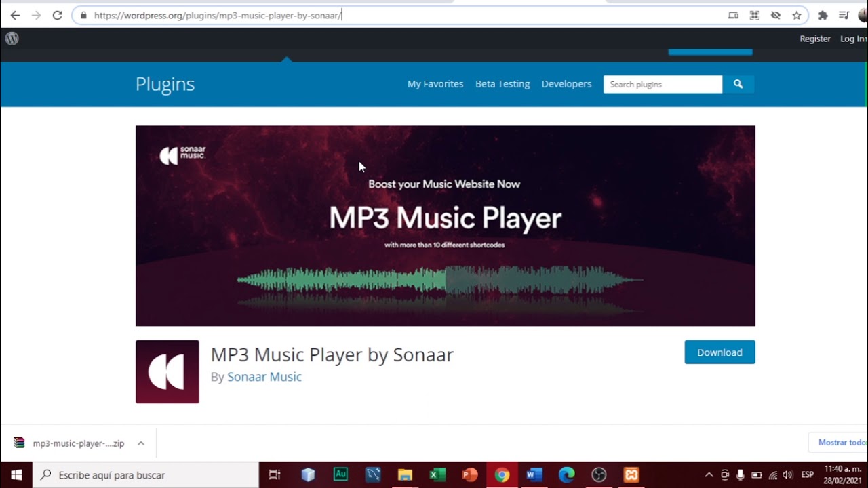The width and height of the screenshot is (868, 488).
Task: Switch to Word on the taskbar
Action: (534, 475)
